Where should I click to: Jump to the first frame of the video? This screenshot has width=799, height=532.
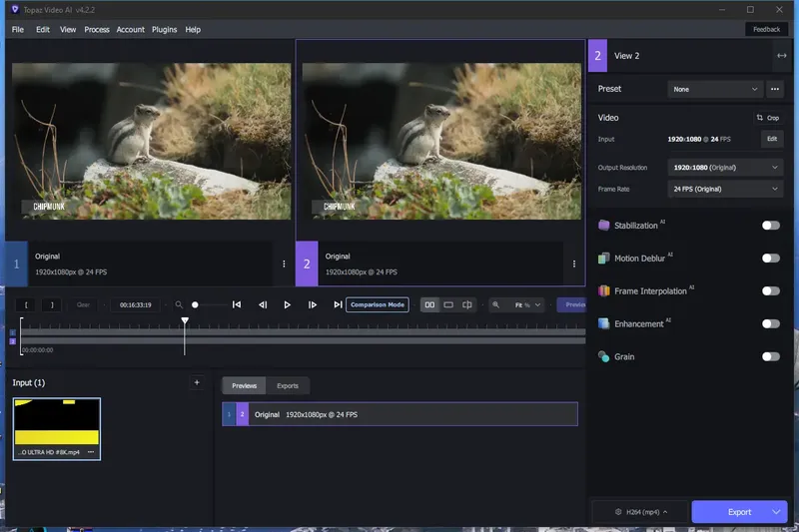pyautogui.click(x=237, y=304)
